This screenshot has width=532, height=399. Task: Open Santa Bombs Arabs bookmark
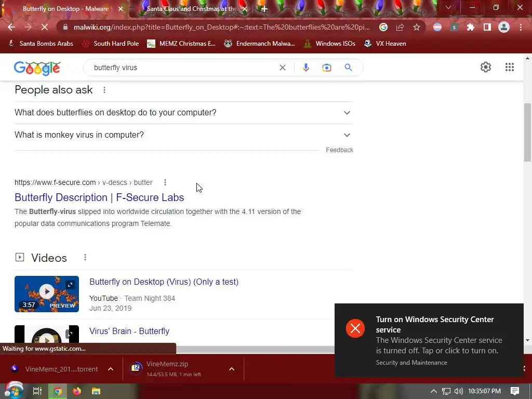click(41, 44)
